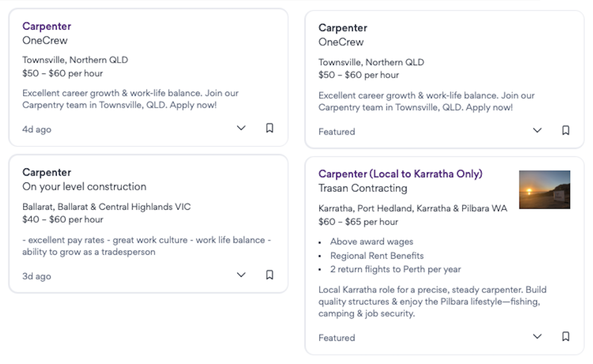Screen dimensions: 593x364
Task: Open the Carpenter title posted 4d ago
Action: point(47,26)
